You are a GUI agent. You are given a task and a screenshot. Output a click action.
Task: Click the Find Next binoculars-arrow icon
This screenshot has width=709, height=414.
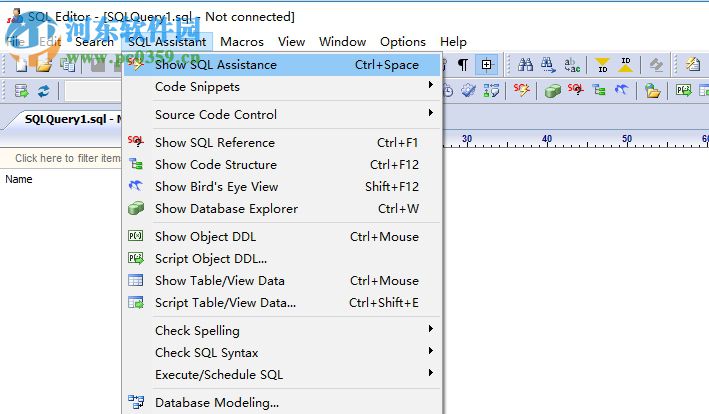(548, 65)
